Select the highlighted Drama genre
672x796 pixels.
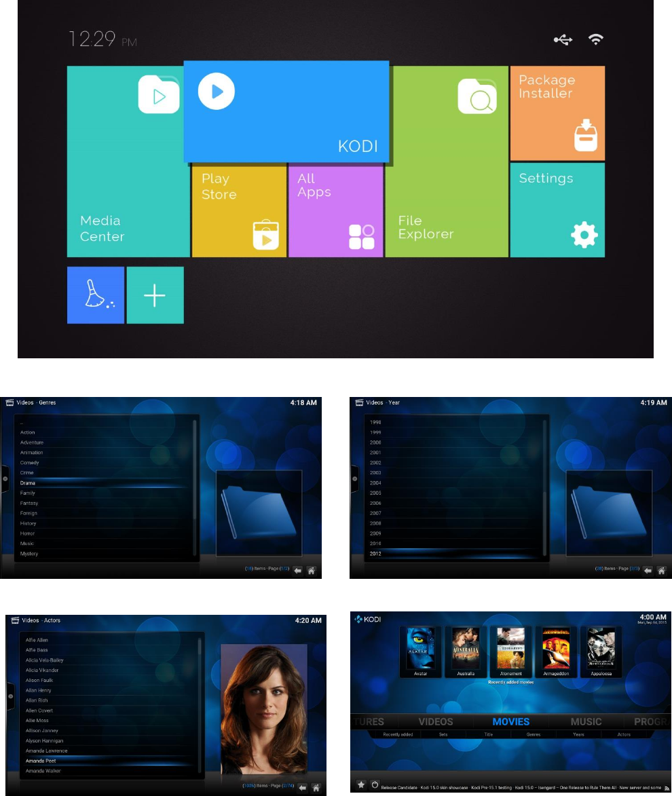pyautogui.click(x=104, y=482)
